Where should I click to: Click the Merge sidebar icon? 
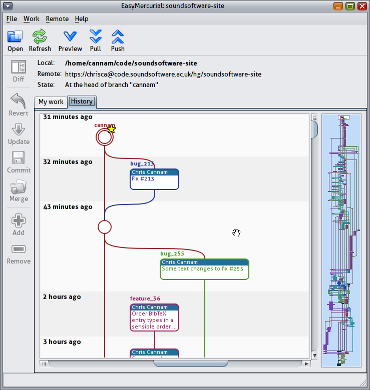click(18, 187)
